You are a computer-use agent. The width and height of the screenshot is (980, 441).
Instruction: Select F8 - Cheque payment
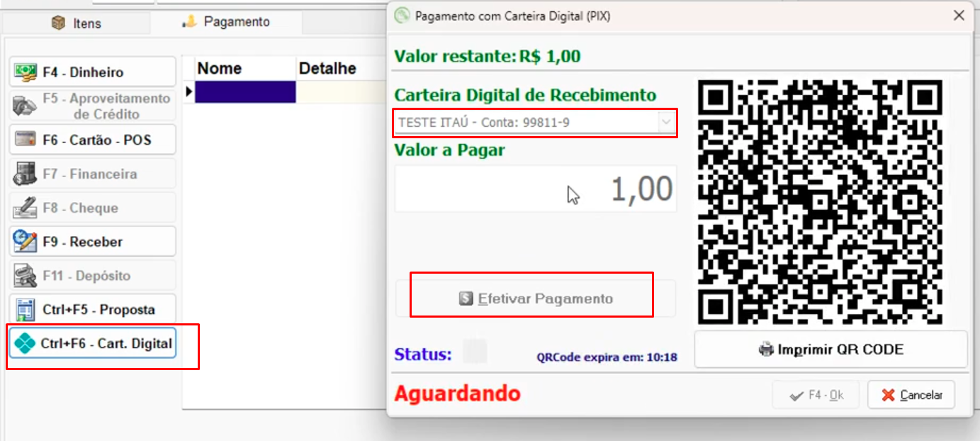click(x=92, y=208)
